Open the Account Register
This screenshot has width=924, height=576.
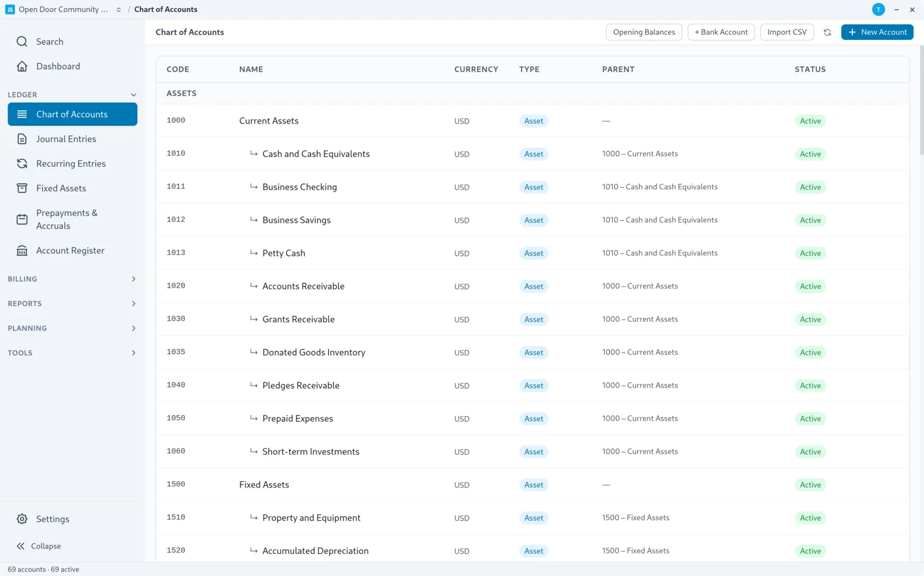pyautogui.click(x=72, y=251)
